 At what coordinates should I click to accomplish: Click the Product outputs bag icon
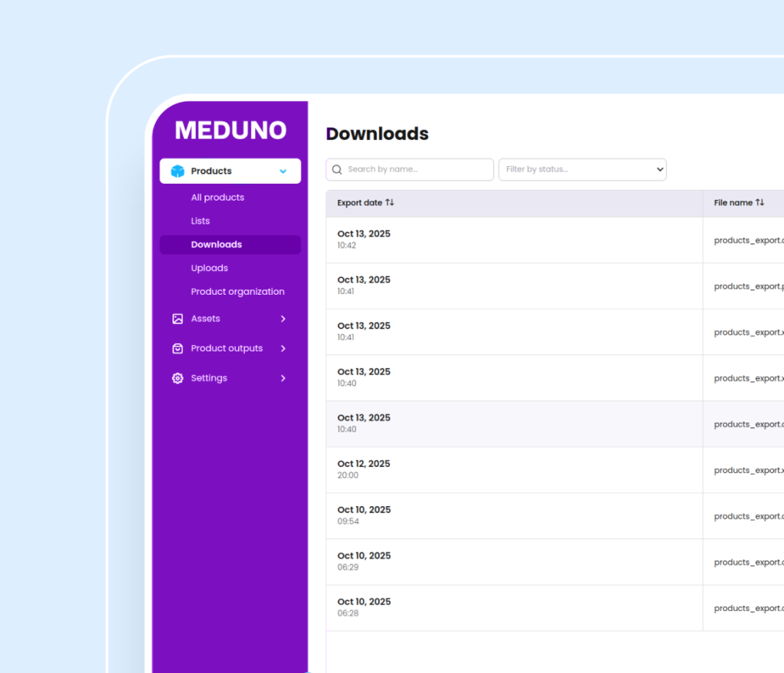pyautogui.click(x=178, y=348)
